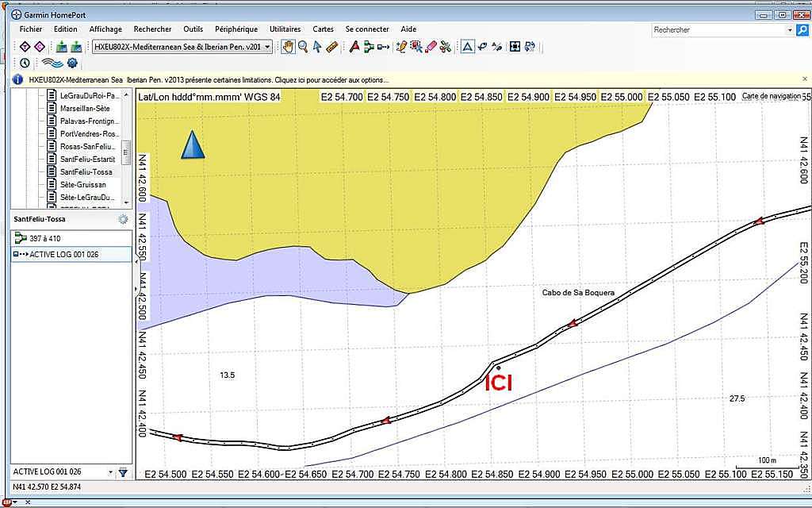Choose the new Track tool

pos(384,47)
